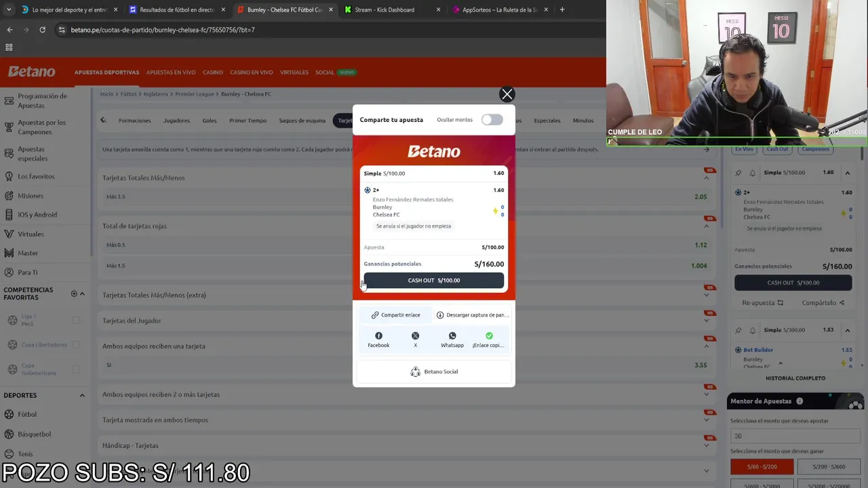
Task: Open Programación de Apuestas in the sidebar
Action: (45, 101)
